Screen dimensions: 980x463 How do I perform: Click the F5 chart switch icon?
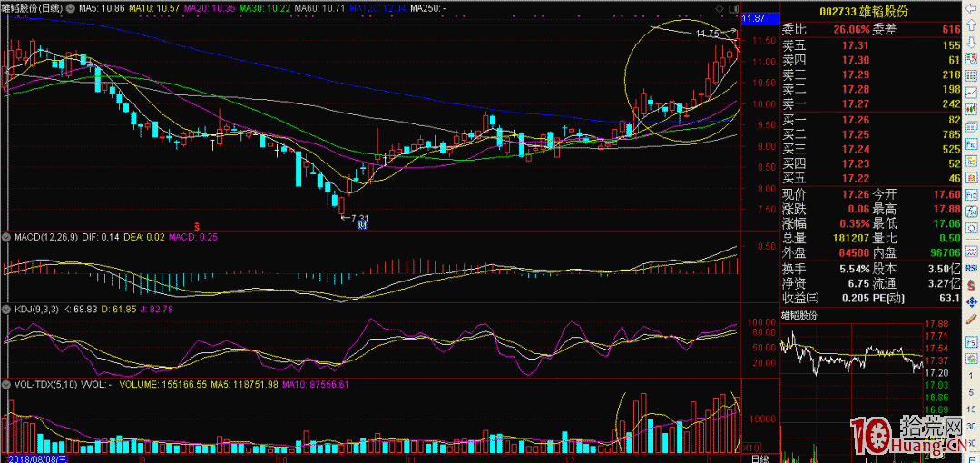[971, 342]
